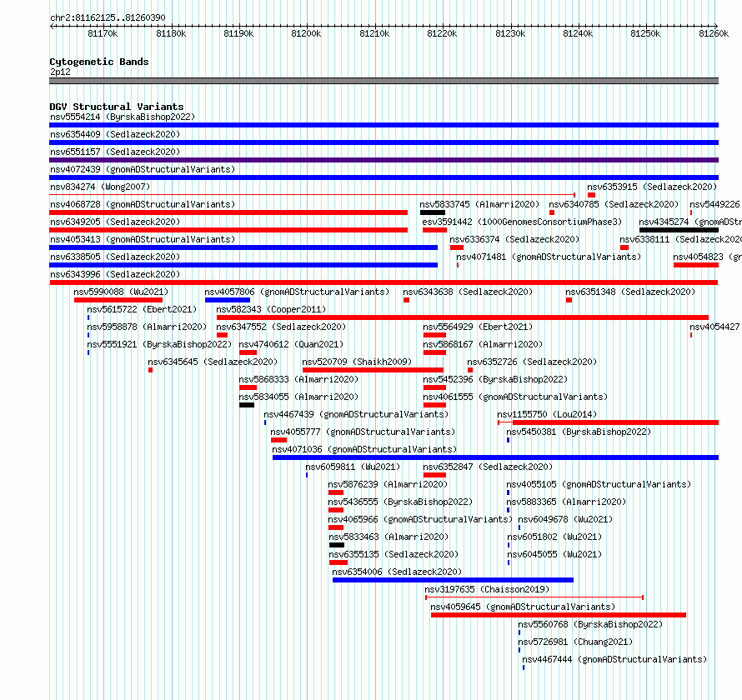Click the nsv5990088 (Wu2021) label

[121, 292]
